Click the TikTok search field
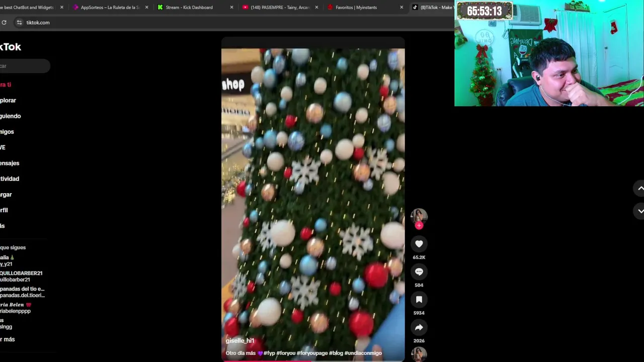644x362 pixels. pos(25,66)
